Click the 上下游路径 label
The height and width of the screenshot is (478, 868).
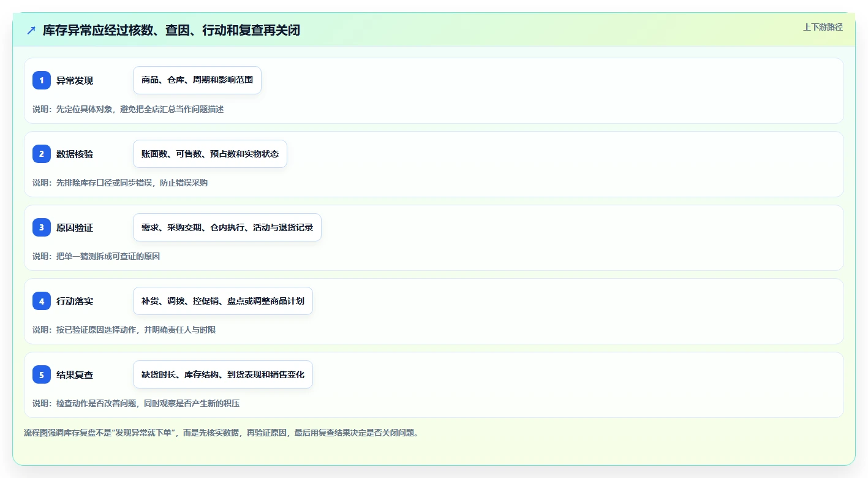pos(823,27)
